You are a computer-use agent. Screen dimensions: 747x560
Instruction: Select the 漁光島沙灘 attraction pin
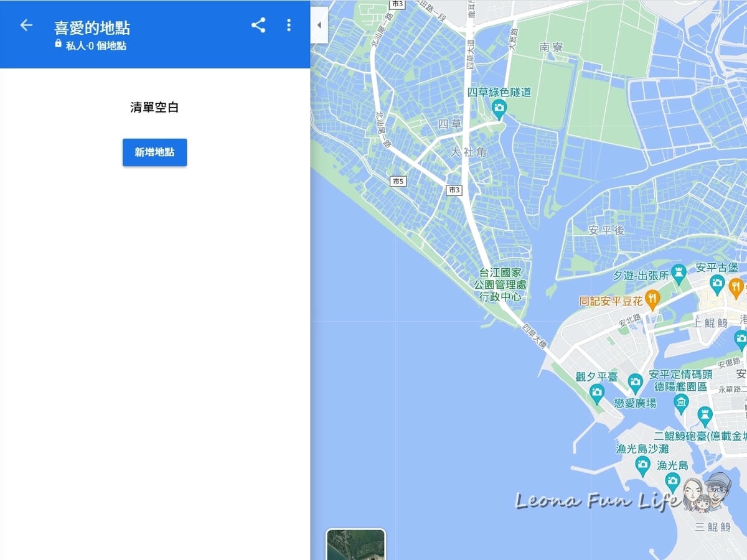tap(642, 464)
